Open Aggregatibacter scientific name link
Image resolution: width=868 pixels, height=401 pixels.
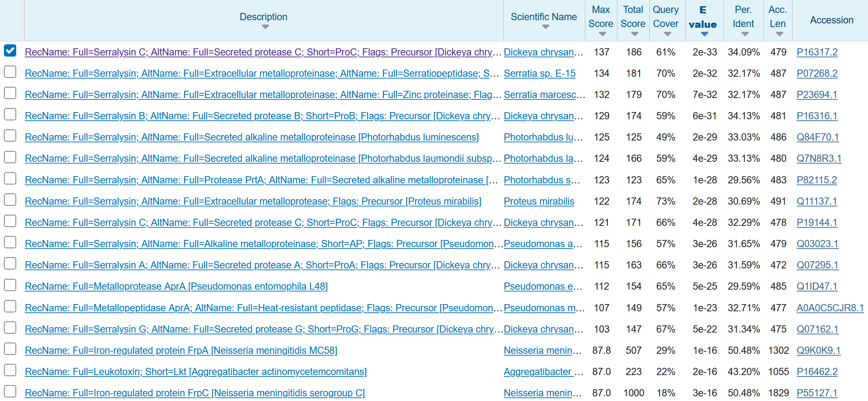(543, 372)
